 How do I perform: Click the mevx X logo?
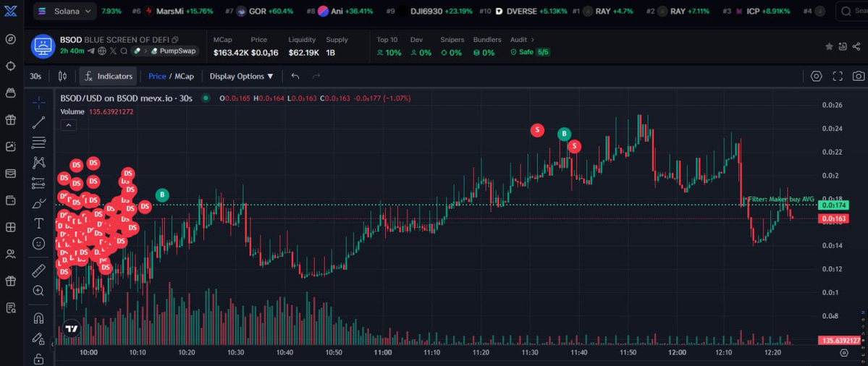tap(11, 11)
